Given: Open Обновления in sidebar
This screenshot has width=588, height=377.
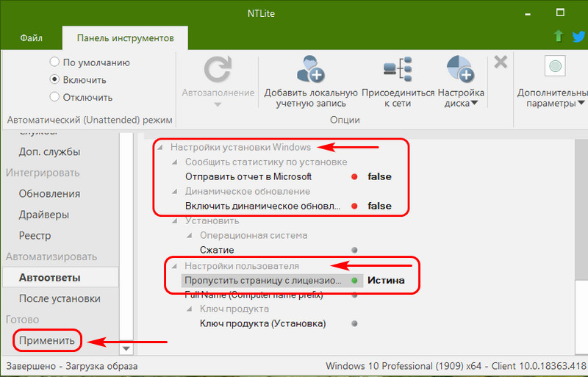Looking at the screenshot, I should point(49,194).
